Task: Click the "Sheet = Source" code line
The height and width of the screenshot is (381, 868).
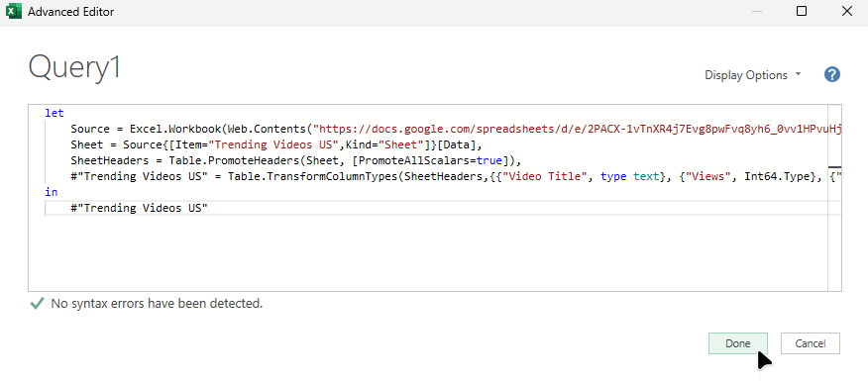Action: [276, 144]
